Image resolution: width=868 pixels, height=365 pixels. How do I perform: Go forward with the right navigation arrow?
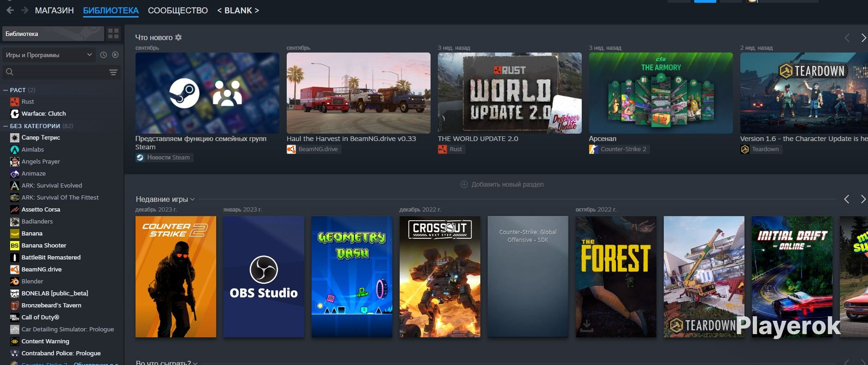tap(25, 10)
